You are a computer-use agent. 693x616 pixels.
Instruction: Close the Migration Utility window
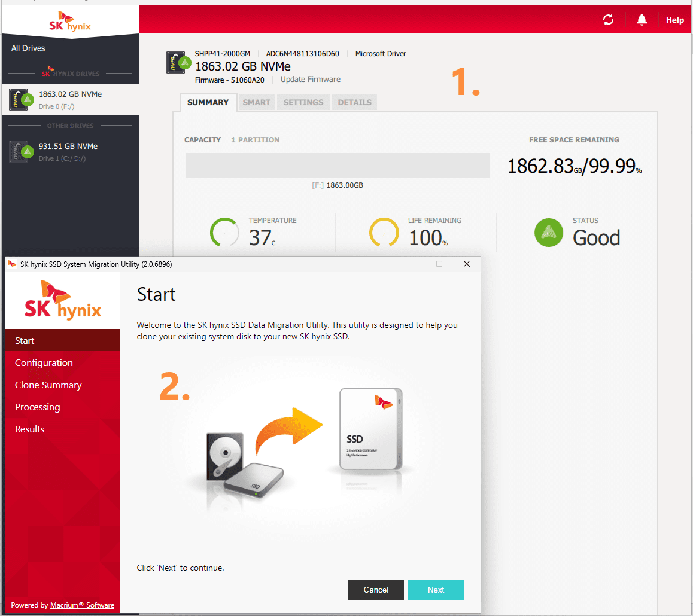pos(466,264)
